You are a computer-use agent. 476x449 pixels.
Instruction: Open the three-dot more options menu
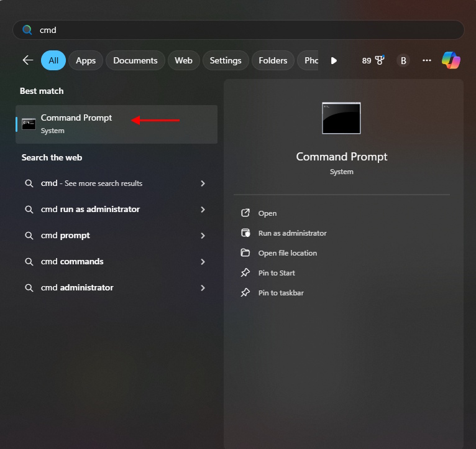point(427,60)
